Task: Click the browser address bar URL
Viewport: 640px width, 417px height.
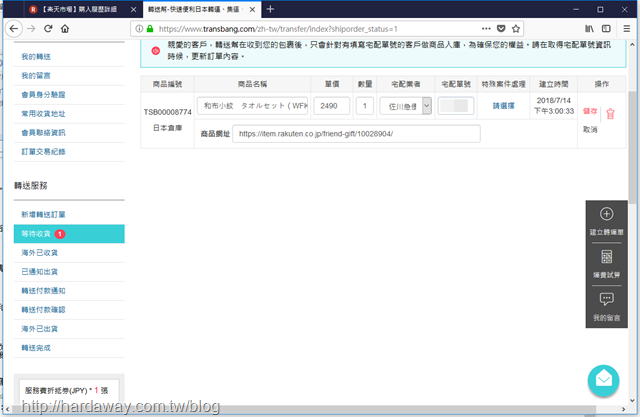Action: click(x=278, y=29)
